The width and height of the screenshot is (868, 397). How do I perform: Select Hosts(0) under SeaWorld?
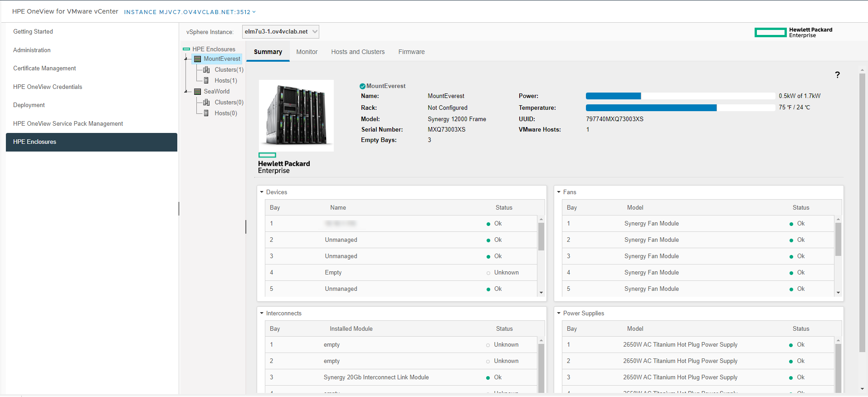pyautogui.click(x=226, y=113)
